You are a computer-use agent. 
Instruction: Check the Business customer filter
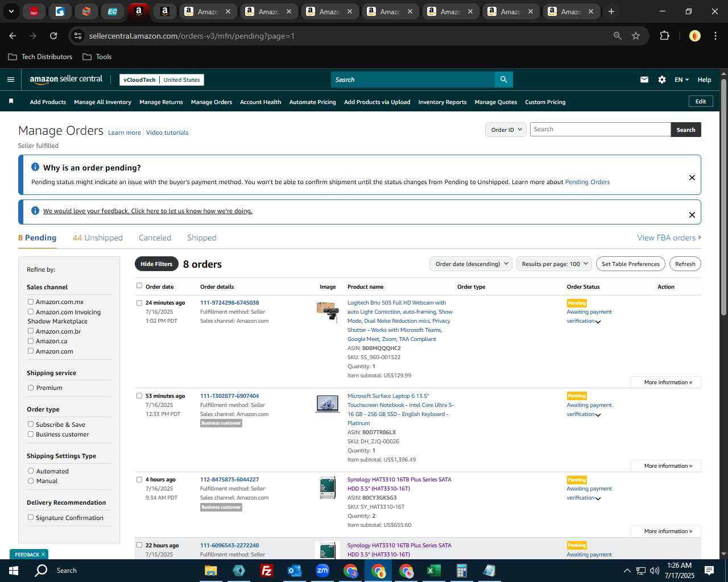pos(31,434)
